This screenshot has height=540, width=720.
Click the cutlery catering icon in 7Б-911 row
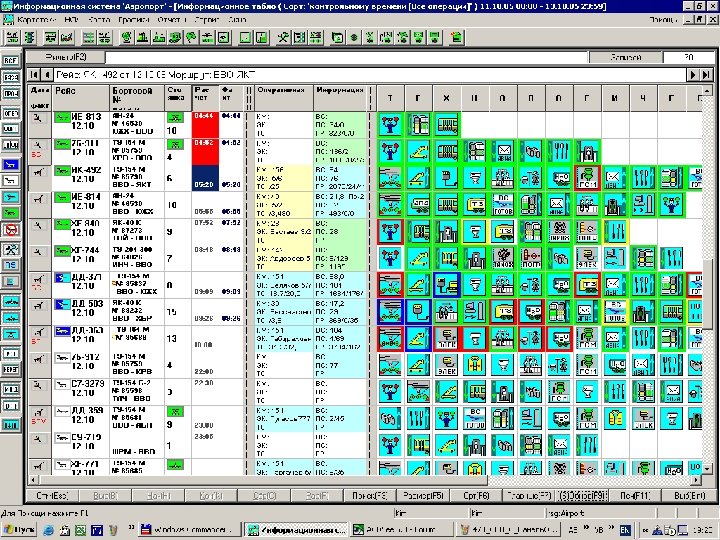pos(559,152)
